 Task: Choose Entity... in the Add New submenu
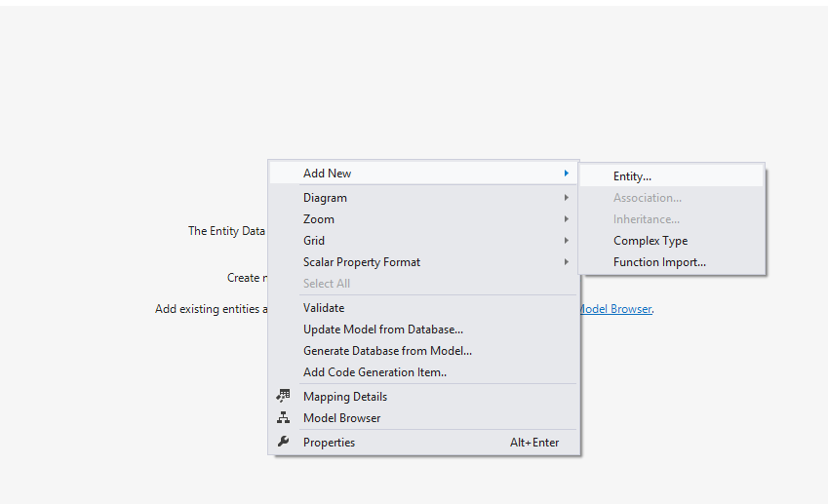tap(671, 176)
